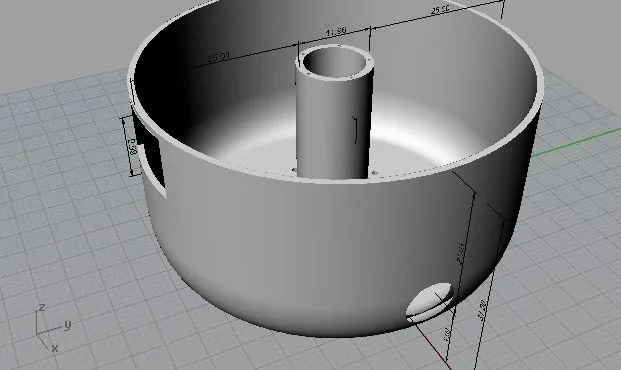Click the z axis label of world axes icon

(42, 307)
